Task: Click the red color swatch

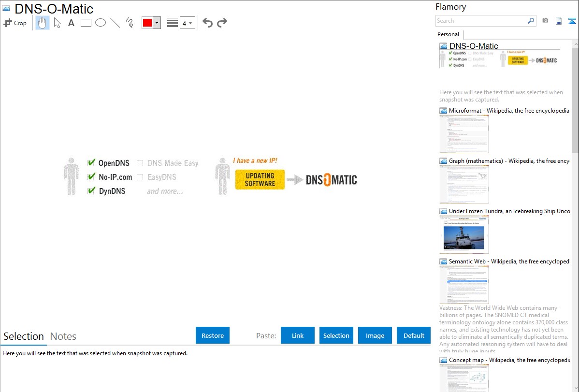Action: (147, 23)
